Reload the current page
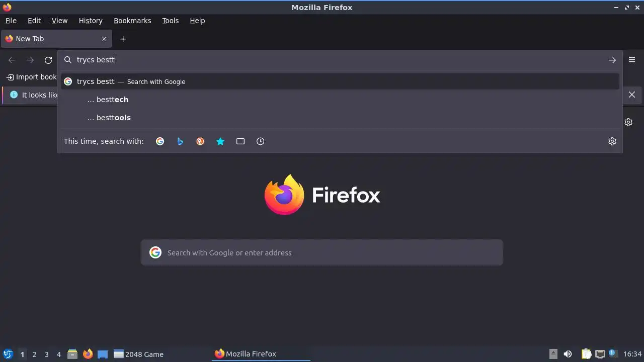644x362 pixels. [48, 60]
